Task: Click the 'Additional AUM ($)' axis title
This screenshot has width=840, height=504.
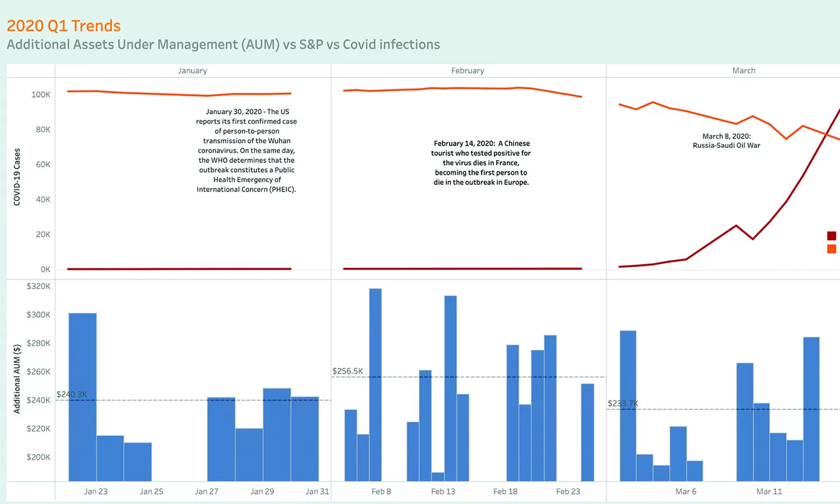Action: point(17,379)
